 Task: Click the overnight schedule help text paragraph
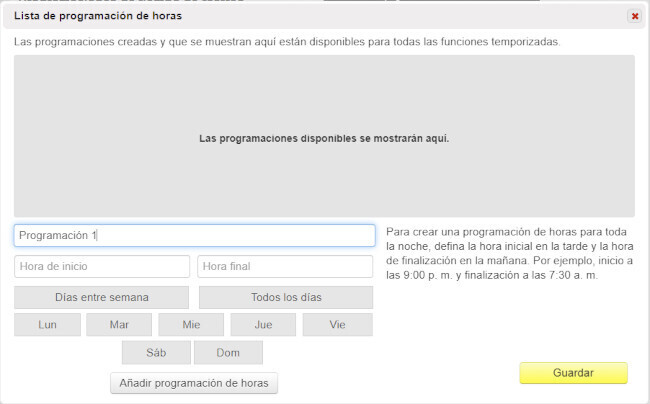[x=509, y=253]
